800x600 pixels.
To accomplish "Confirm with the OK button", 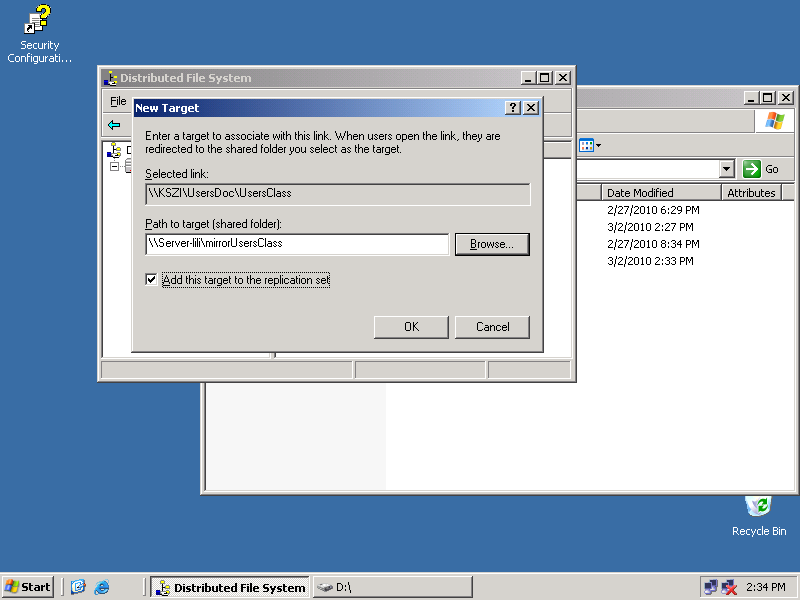I will (x=411, y=327).
